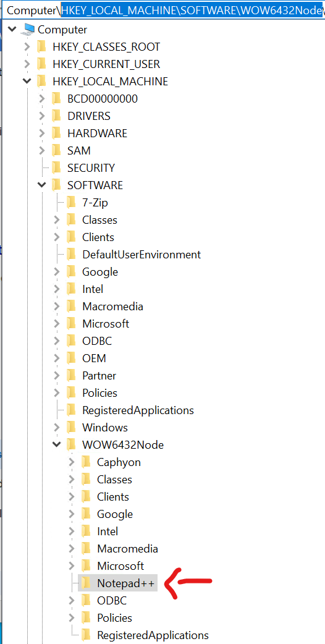Expand Google key inside WOW6432Node
The height and width of the screenshot is (644, 325).
[x=72, y=514]
